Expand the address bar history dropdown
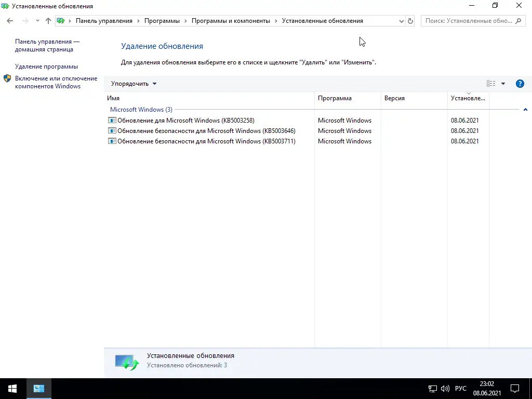The image size is (532, 399). pos(402,21)
